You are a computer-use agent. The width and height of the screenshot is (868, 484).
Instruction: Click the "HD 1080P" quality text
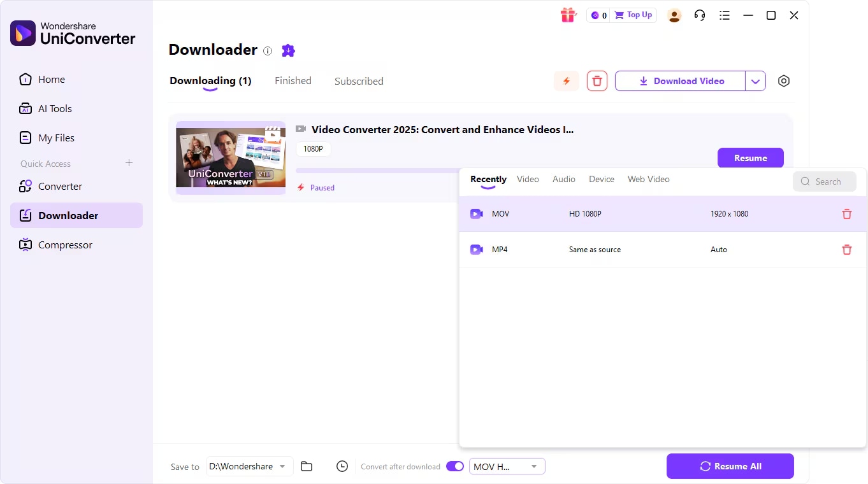pos(585,214)
